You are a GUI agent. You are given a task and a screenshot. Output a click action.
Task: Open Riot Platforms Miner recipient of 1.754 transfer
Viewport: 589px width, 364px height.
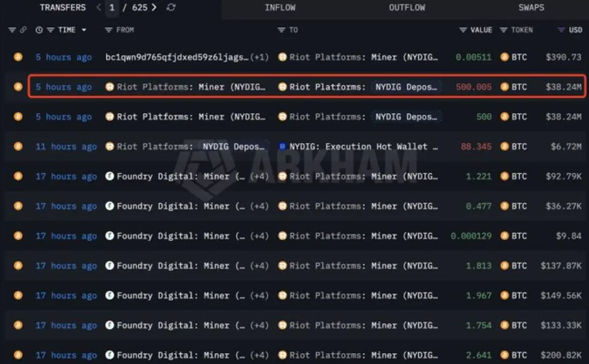pos(363,325)
